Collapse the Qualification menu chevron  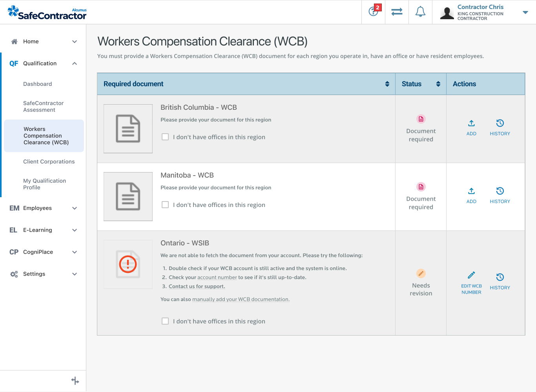(x=75, y=64)
